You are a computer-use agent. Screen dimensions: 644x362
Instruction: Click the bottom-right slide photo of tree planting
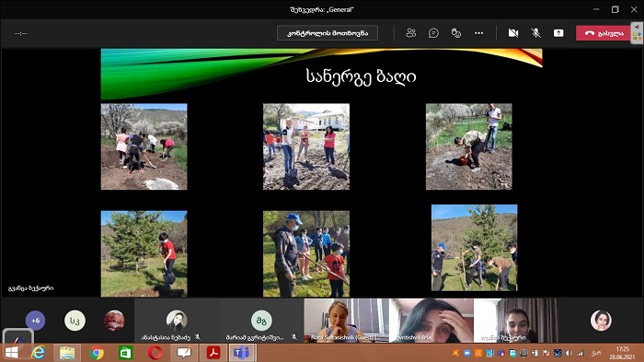(x=475, y=248)
